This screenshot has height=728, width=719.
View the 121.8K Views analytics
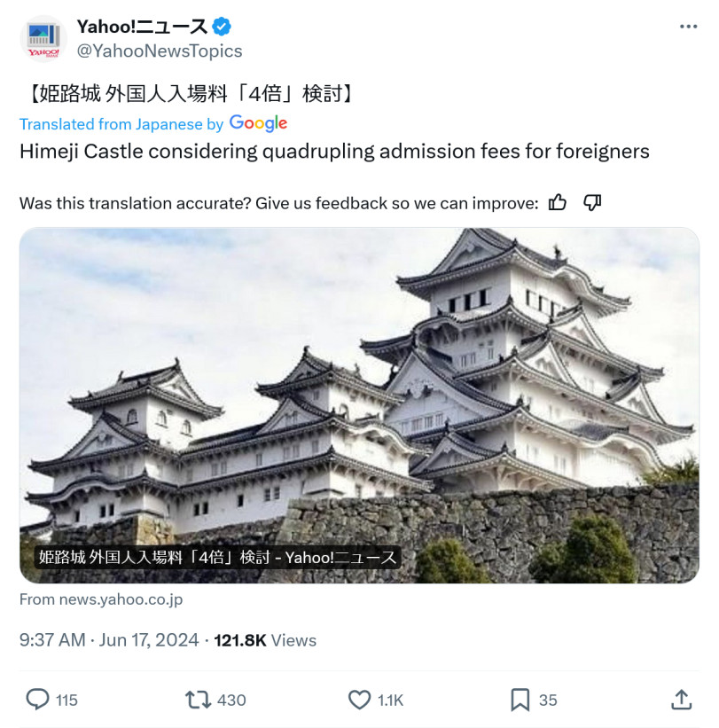(265, 640)
